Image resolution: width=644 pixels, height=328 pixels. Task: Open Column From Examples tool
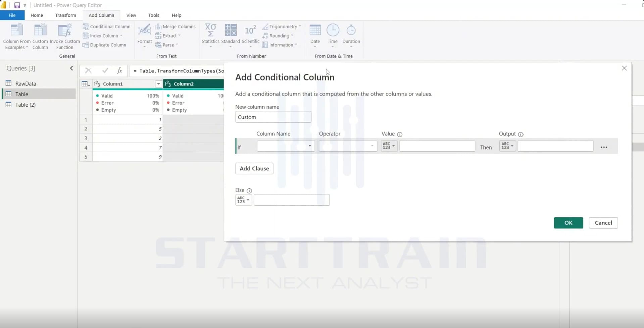click(x=16, y=37)
